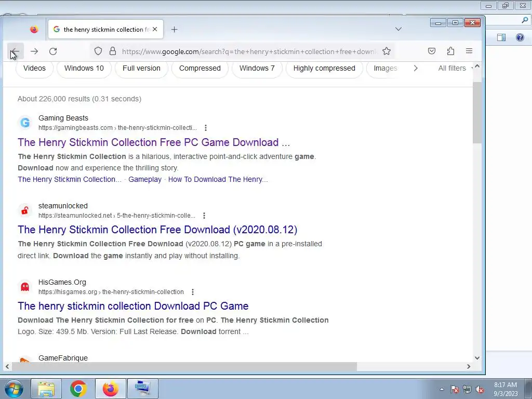Reload the current page

pyautogui.click(x=53, y=51)
